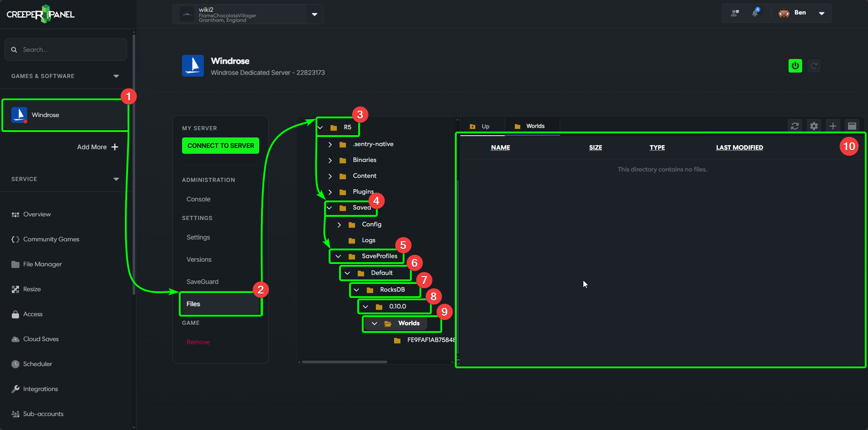Open the Ben user account dropdown
Viewport: 868px width, 430px height.
(821, 13)
